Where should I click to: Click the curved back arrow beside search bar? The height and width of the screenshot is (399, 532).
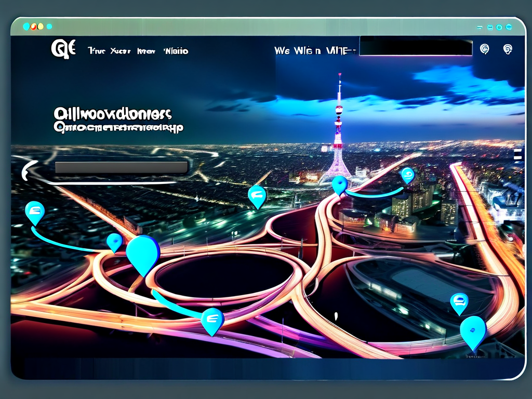pos(29,170)
